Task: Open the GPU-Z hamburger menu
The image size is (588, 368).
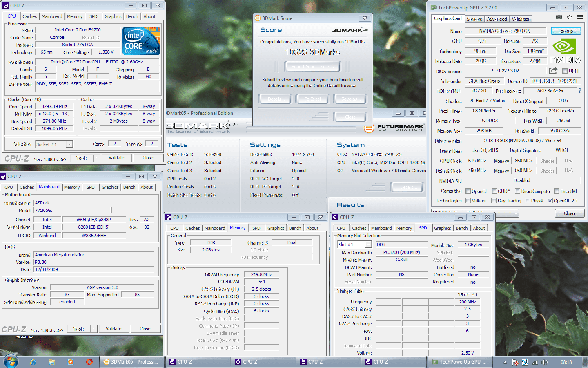Action: [x=580, y=17]
